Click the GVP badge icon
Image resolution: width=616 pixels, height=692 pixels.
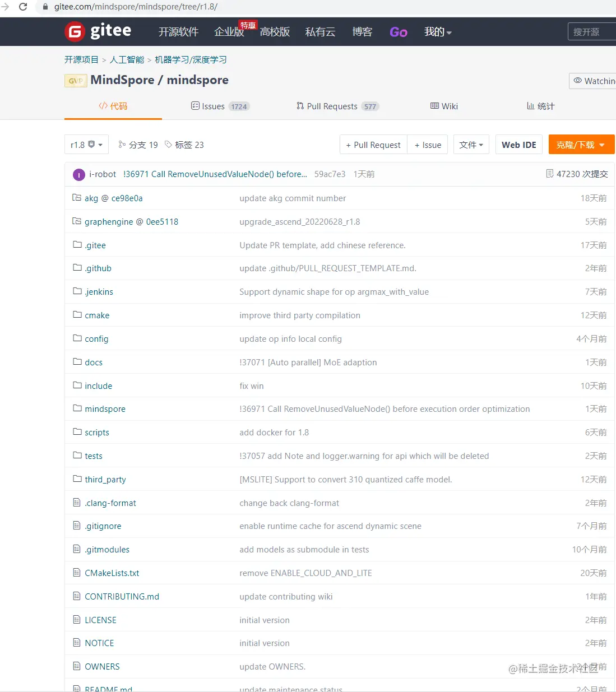pyautogui.click(x=75, y=81)
